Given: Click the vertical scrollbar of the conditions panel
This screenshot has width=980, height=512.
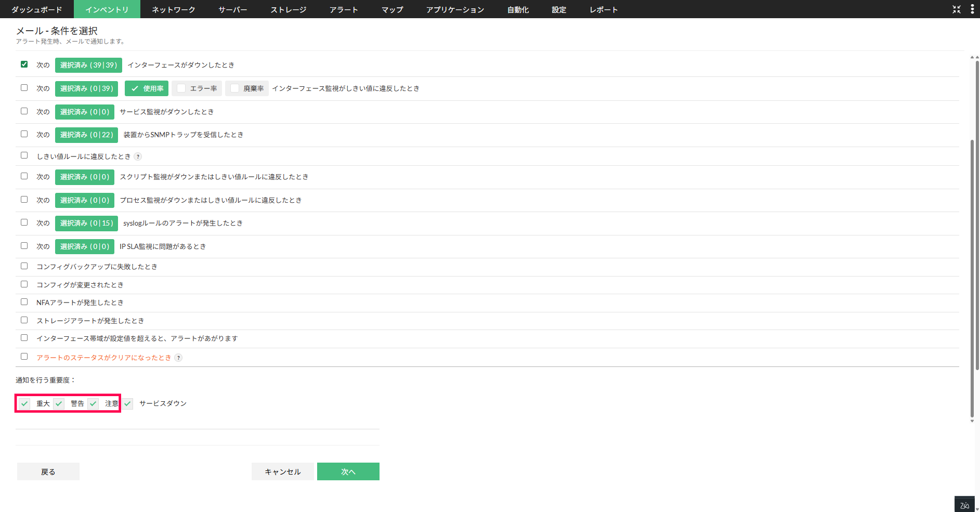Looking at the screenshot, I should 972,278.
